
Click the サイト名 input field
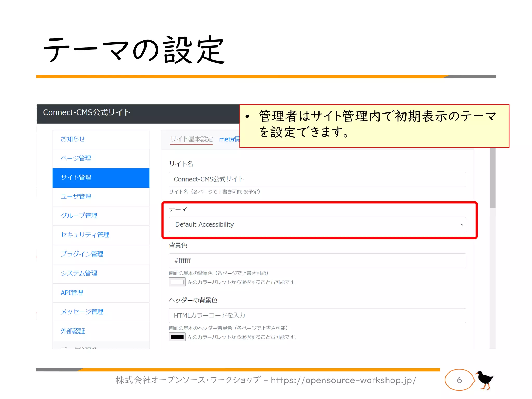pos(317,179)
